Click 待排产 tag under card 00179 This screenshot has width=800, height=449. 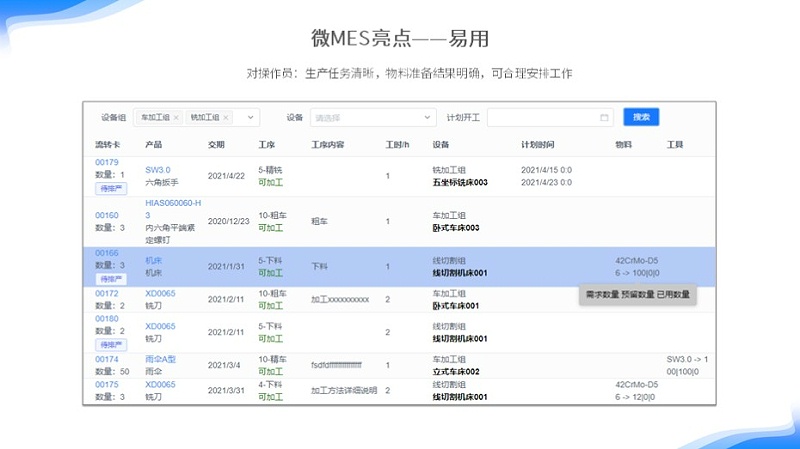[111, 187]
